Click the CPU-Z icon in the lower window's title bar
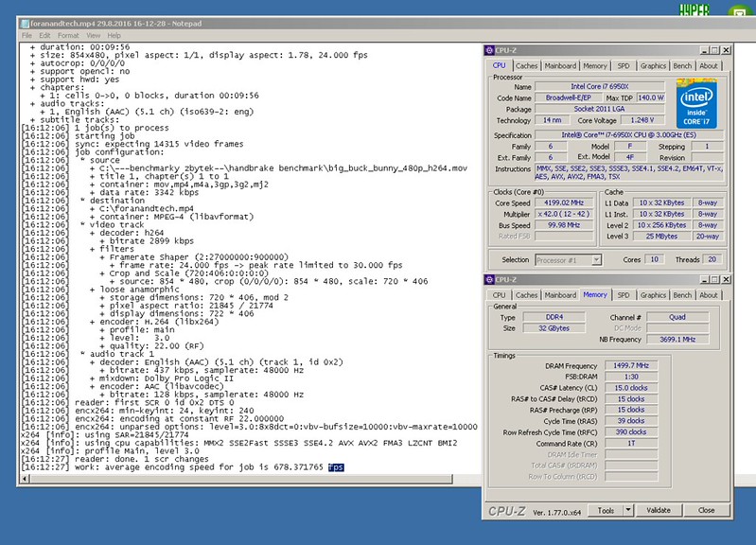Image resolution: width=756 pixels, height=545 pixels. coord(489,280)
